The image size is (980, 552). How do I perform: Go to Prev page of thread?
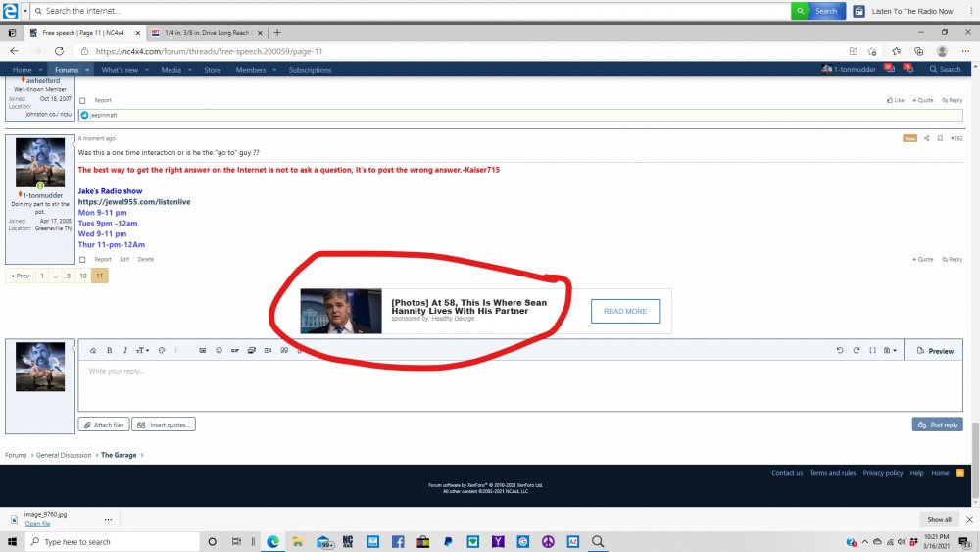[x=20, y=276]
